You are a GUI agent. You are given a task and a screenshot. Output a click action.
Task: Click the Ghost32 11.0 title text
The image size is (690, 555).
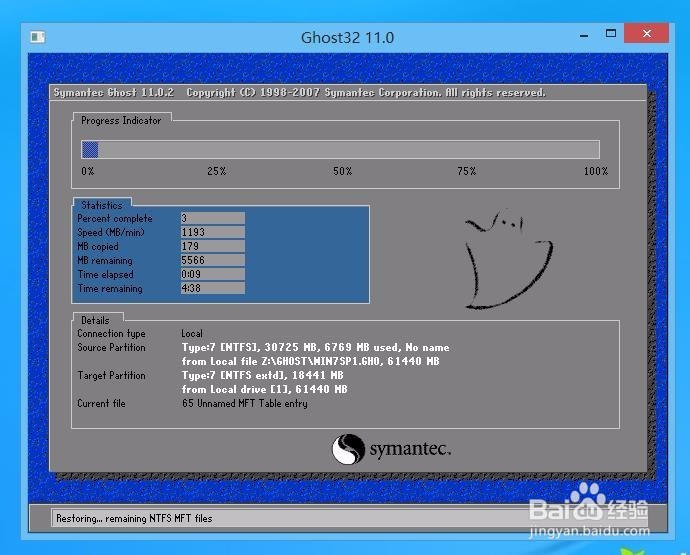347,38
